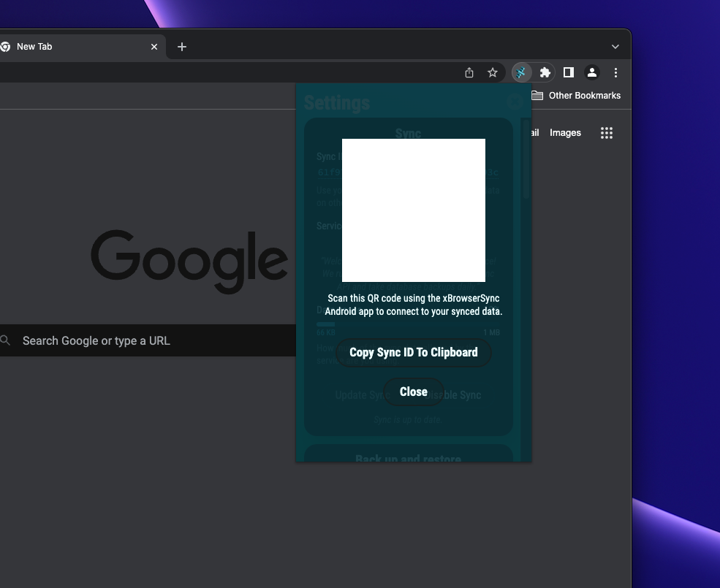Click the magnifier icon in the search bar

(7, 340)
